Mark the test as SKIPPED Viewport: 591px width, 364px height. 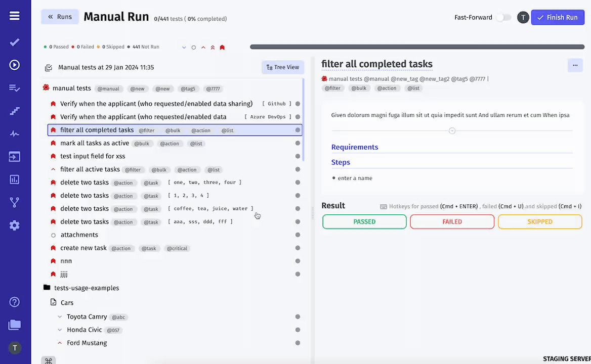click(x=540, y=222)
